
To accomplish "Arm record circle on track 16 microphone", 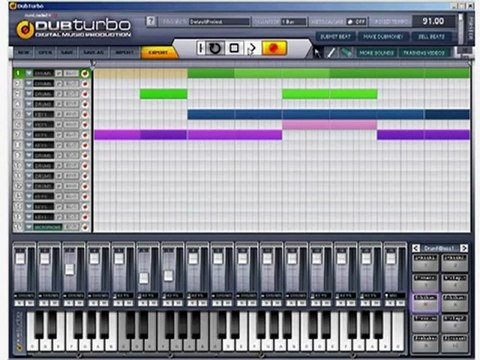I will coord(85,227).
